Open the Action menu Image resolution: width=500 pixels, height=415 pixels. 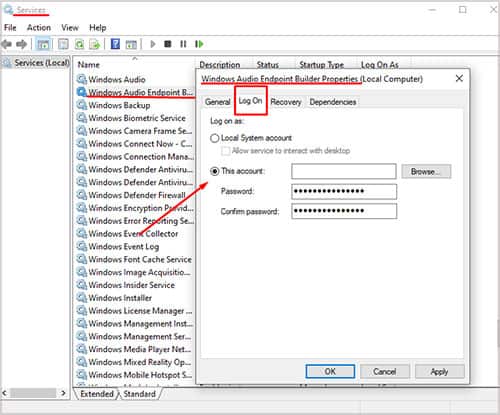[39, 28]
